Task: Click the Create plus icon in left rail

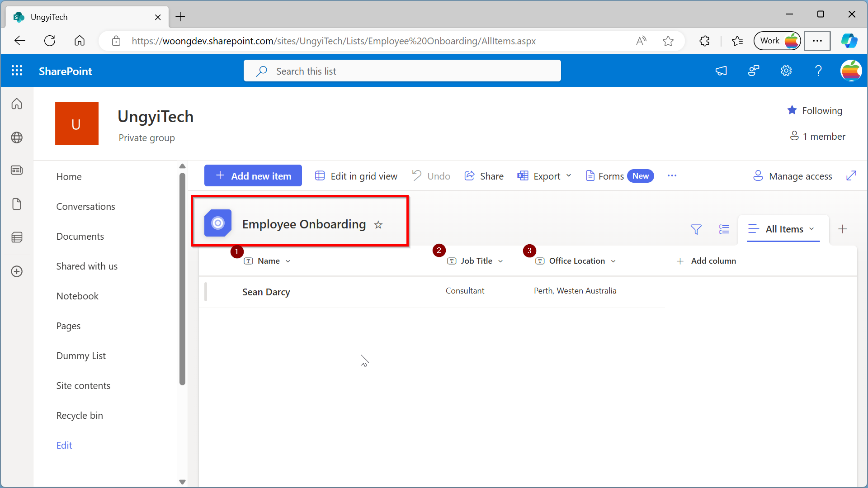Action: click(x=17, y=271)
